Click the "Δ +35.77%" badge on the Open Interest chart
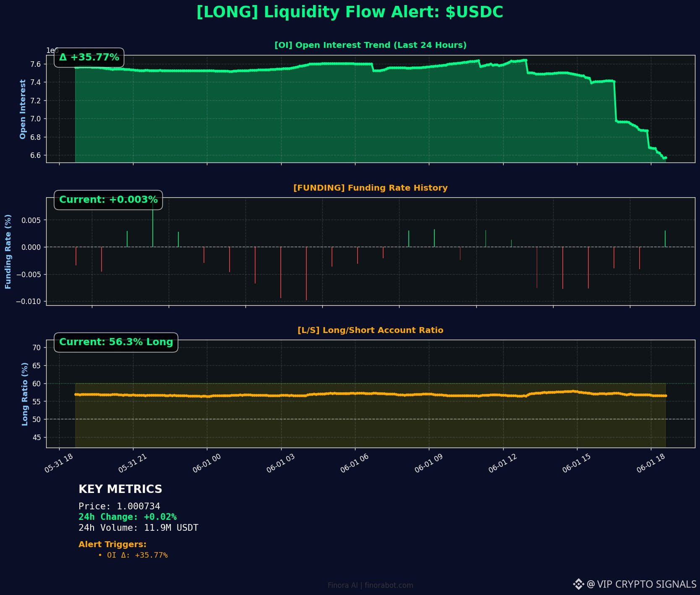 coord(89,57)
